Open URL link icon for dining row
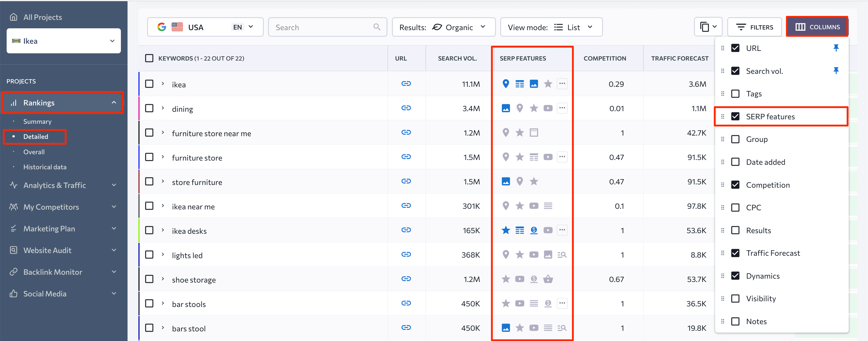 pos(406,108)
